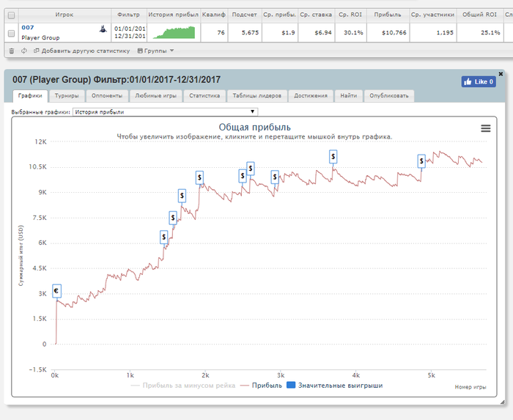The image size is (513, 420).
Task: Click the resize grip at panel corner
Action: click(x=502, y=402)
